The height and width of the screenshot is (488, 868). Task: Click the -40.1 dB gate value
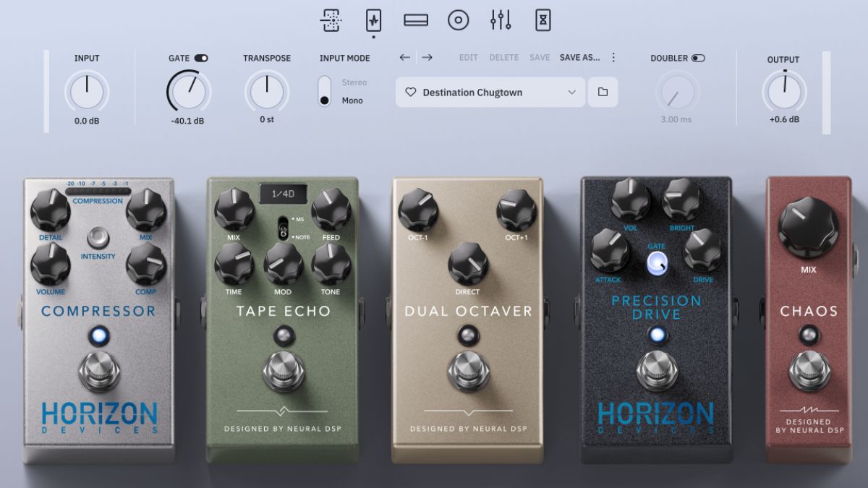187,121
